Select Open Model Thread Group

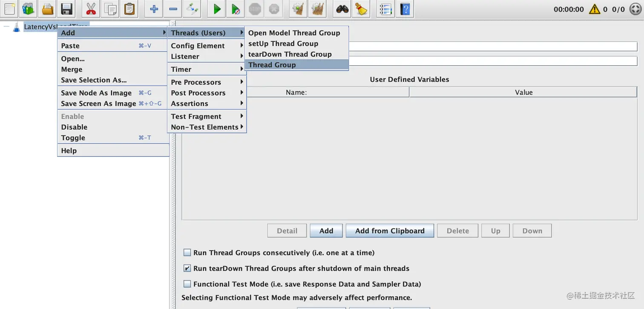(297, 33)
